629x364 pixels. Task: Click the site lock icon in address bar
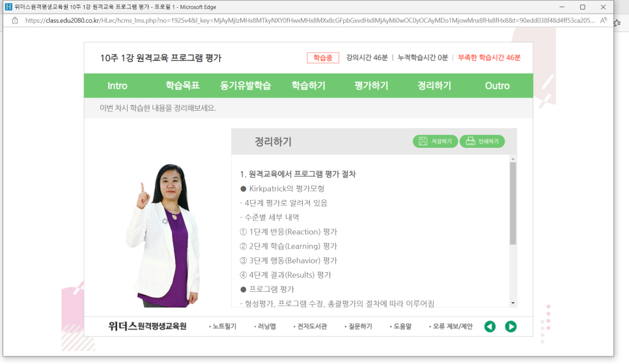point(15,20)
